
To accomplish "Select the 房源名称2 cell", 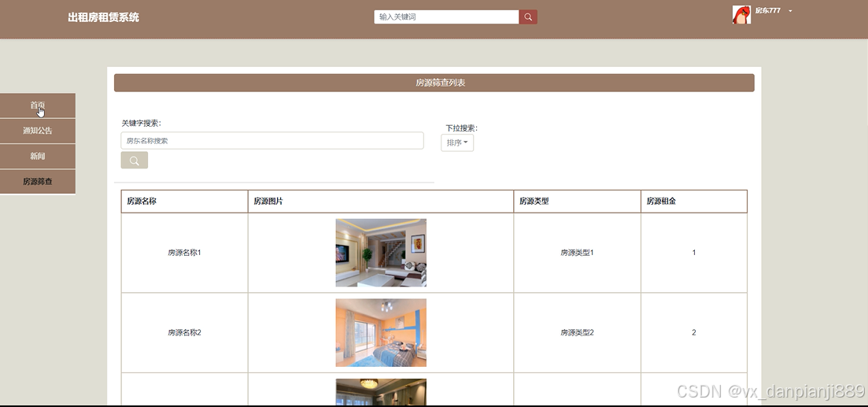I will coord(184,333).
